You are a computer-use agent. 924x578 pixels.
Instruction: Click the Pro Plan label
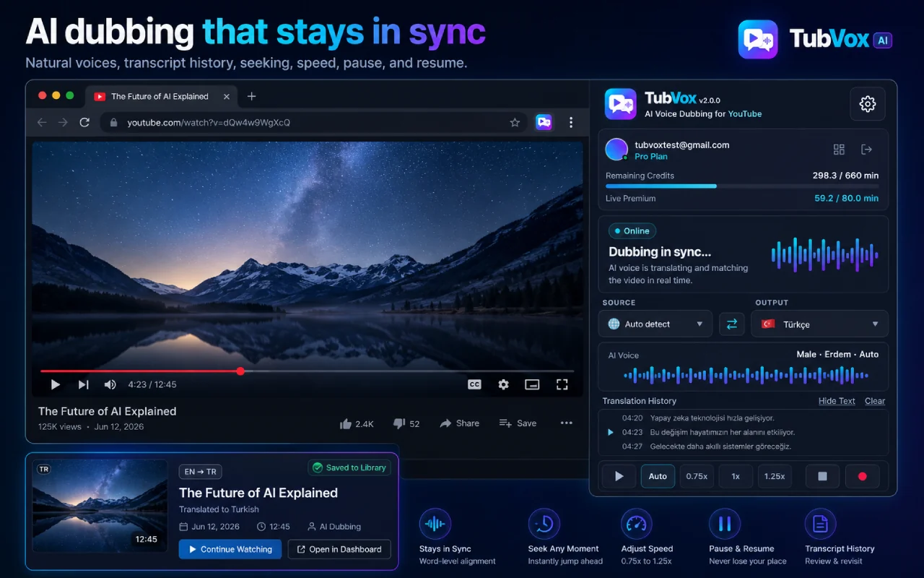point(651,157)
